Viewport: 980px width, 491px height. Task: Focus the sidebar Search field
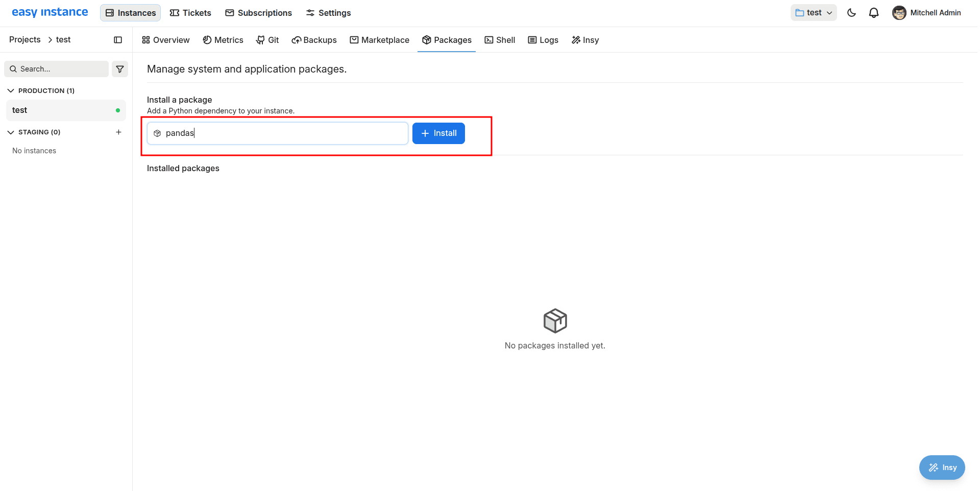coord(56,69)
